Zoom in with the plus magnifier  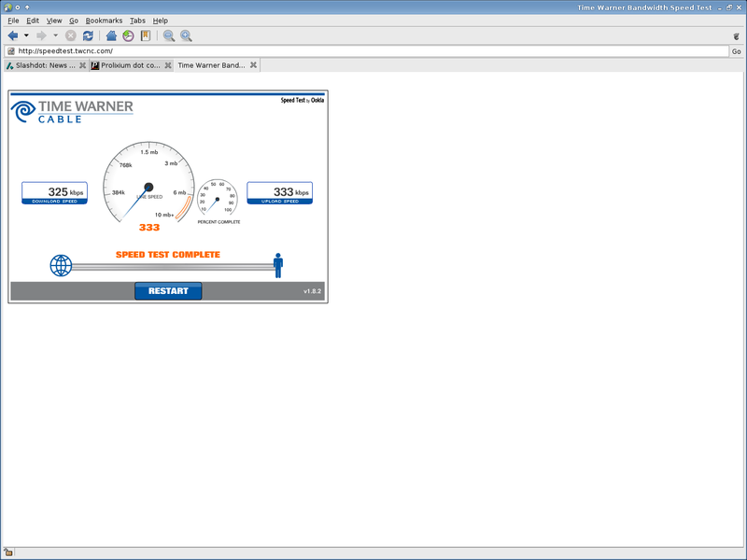[x=186, y=35]
